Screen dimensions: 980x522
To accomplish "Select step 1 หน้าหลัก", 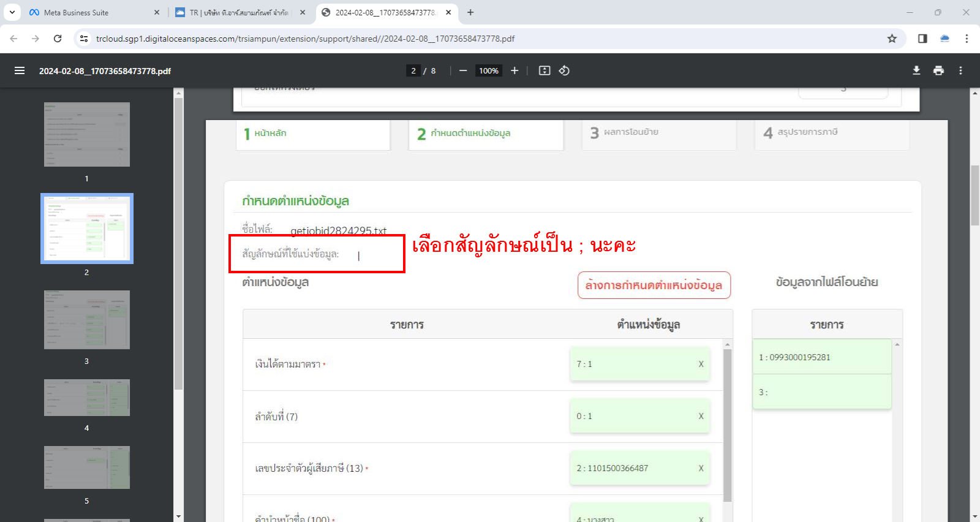I will [313, 134].
